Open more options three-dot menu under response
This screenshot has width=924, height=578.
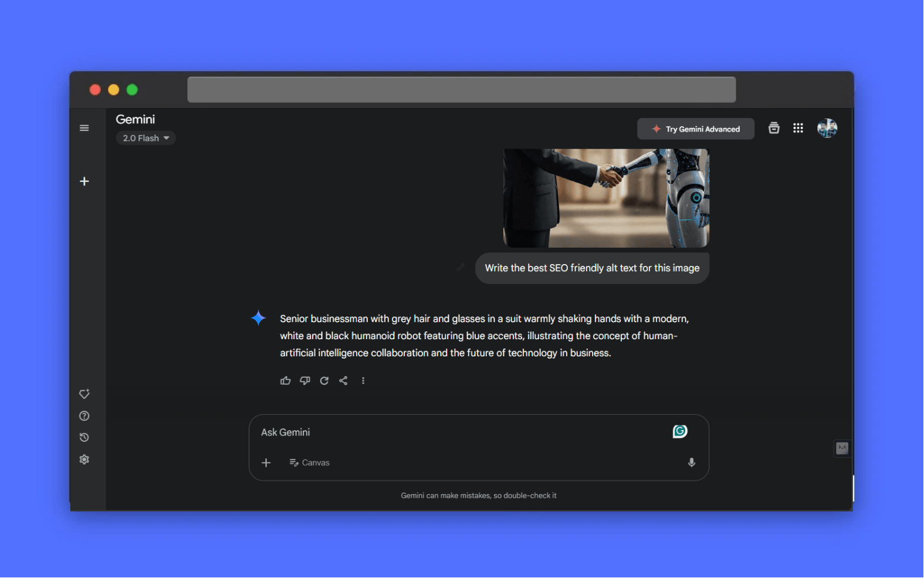coord(363,381)
